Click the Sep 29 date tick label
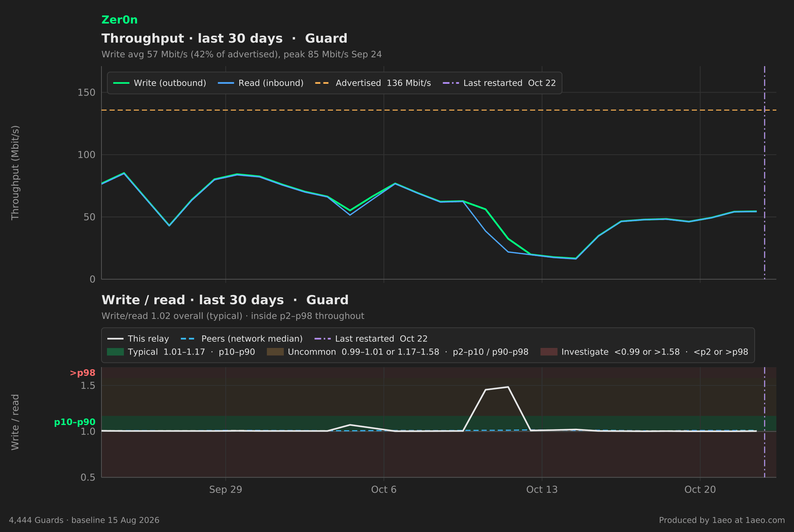Viewport: 794px width, 532px height. (226, 490)
